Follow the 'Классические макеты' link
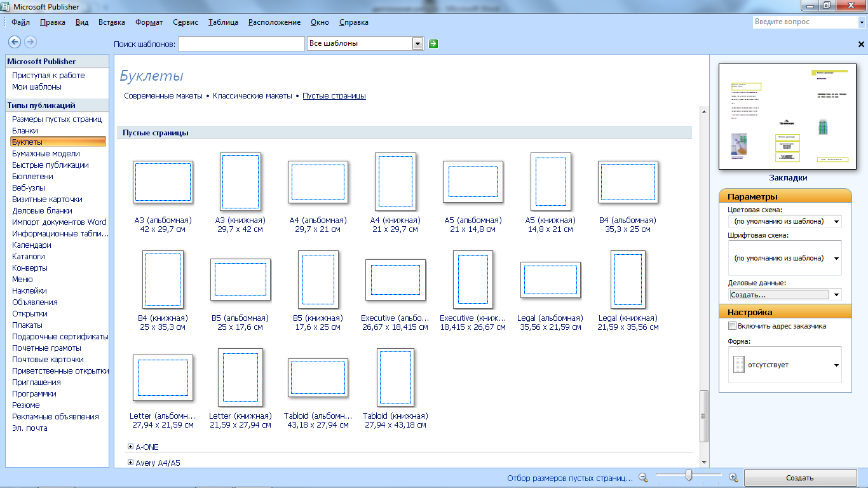868x488 pixels. click(x=252, y=96)
